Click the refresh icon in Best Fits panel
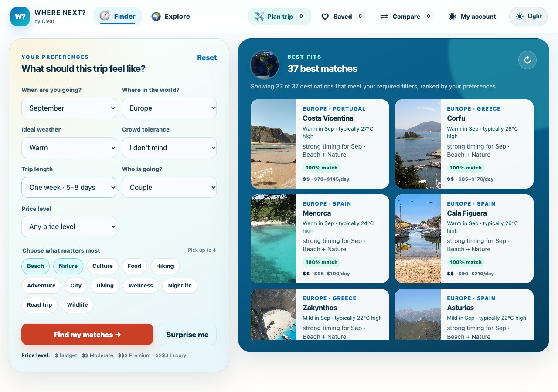The width and height of the screenshot is (558, 392). tap(527, 60)
